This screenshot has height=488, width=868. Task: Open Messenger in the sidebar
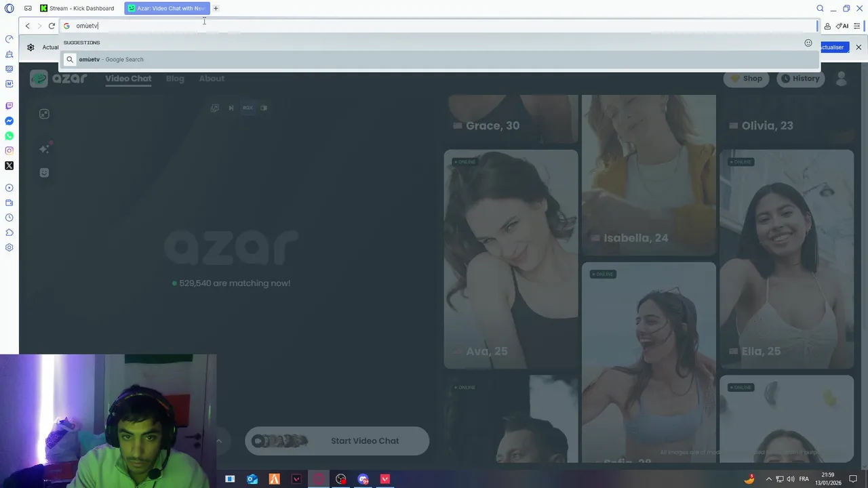[x=9, y=121]
